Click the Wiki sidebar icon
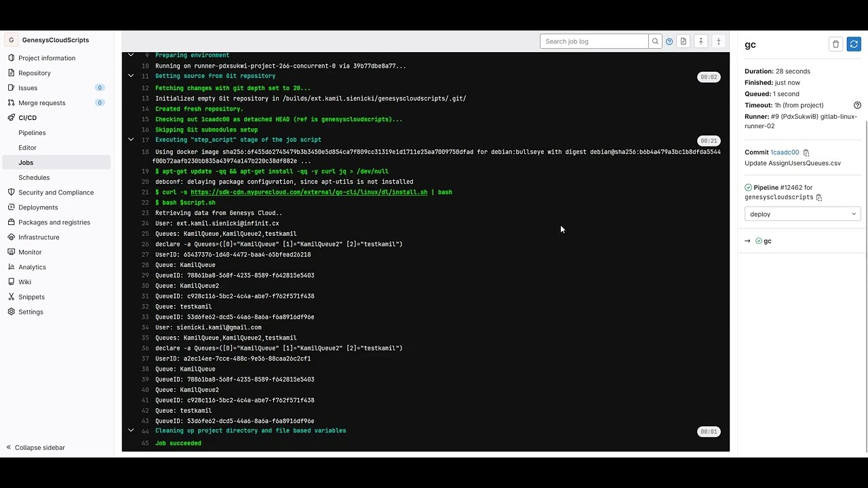The image size is (868, 488). click(x=12, y=282)
